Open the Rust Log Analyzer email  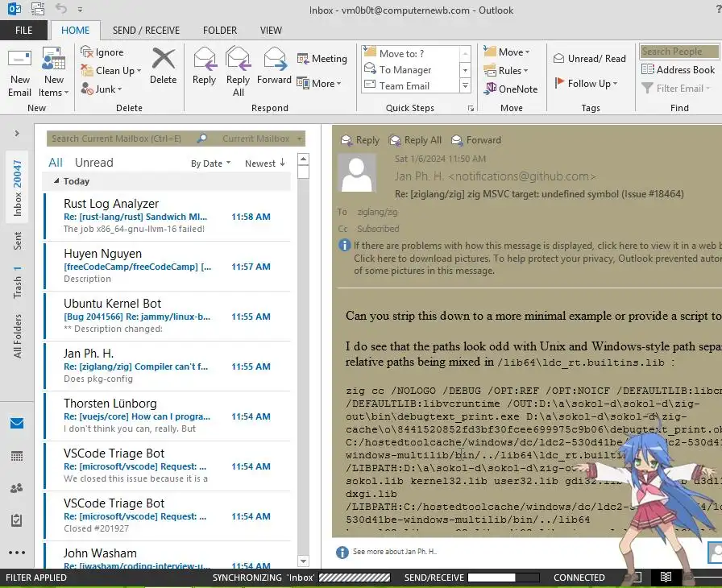point(168,216)
